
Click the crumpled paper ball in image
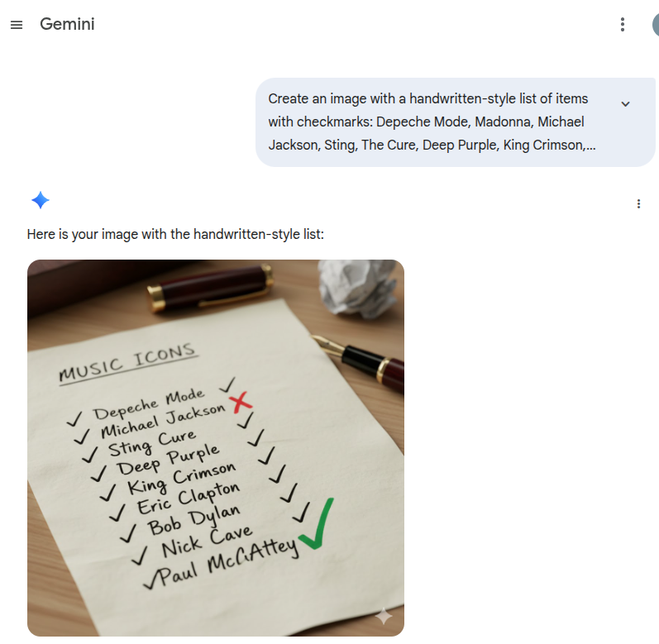click(x=357, y=288)
